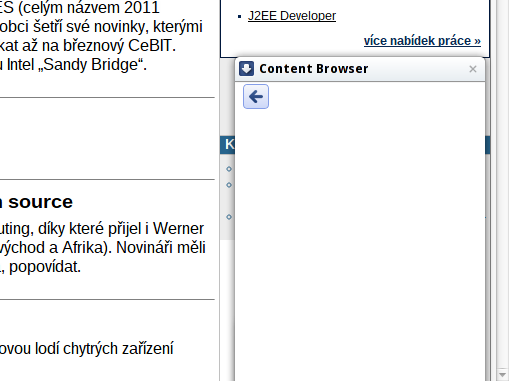Click the paragraph mentioning Intel "Sandy Bridge"

coord(101,36)
